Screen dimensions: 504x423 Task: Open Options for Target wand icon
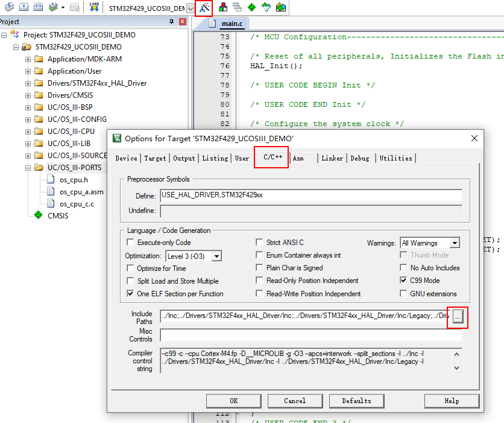[204, 7]
